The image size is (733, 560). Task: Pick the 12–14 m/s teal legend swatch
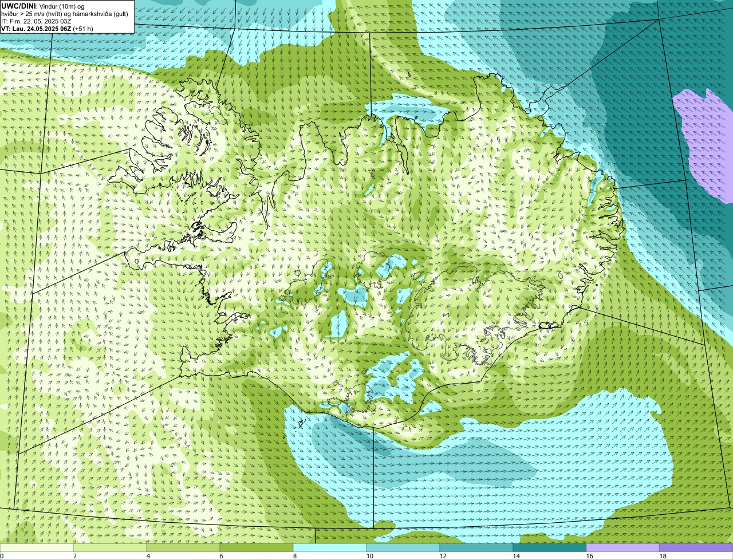coord(476,548)
